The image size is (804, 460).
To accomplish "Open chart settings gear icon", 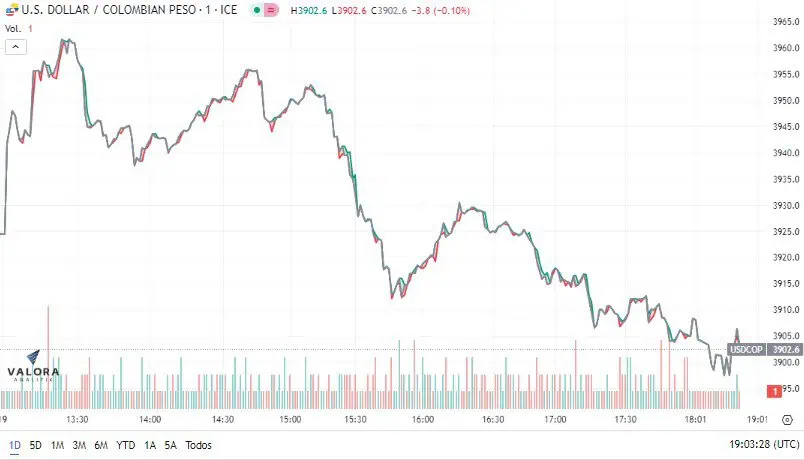I will [x=788, y=420].
